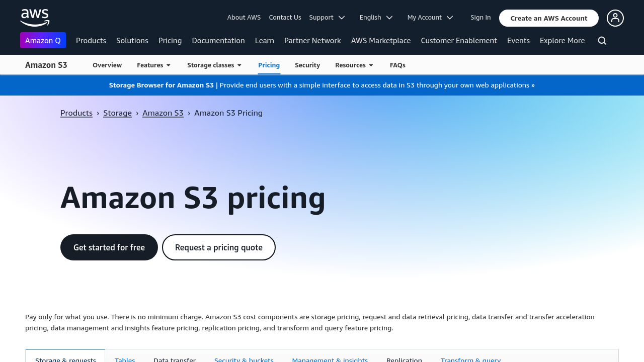Open the Tables tab
644x362 pixels.
(125, 357)
